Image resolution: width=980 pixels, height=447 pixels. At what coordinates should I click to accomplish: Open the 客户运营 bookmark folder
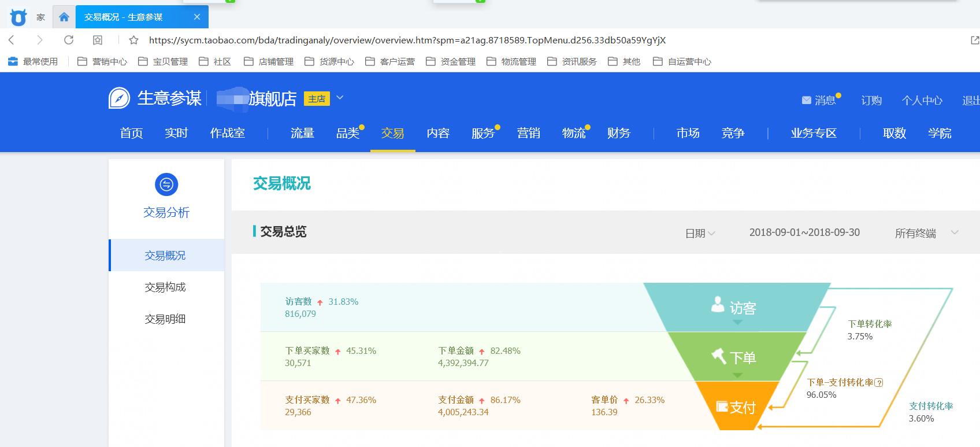(390, 61)
